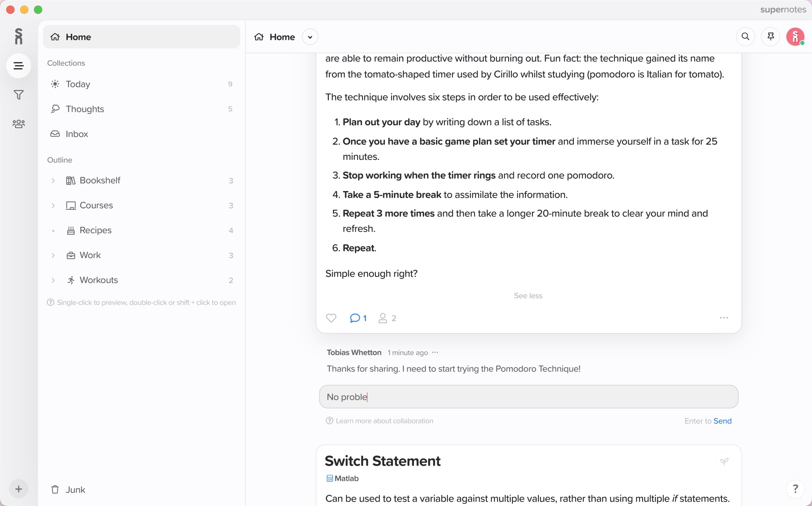Toggle the like heart on the Pomodoro card
812x506 pixels.
(331, 318)
